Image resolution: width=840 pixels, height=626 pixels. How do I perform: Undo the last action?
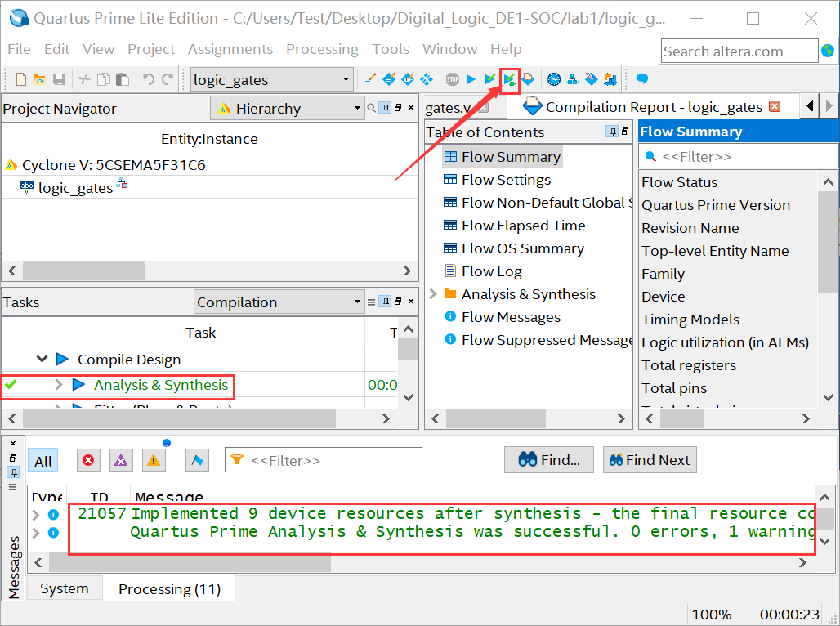click(149, 80)
